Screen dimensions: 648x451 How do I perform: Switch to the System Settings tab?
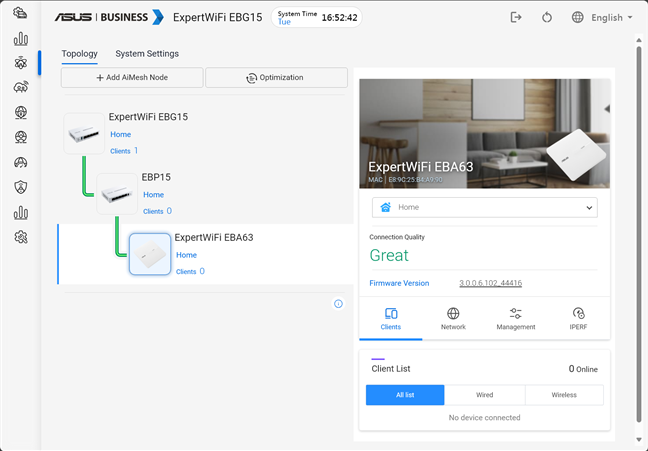click(147, 54)
